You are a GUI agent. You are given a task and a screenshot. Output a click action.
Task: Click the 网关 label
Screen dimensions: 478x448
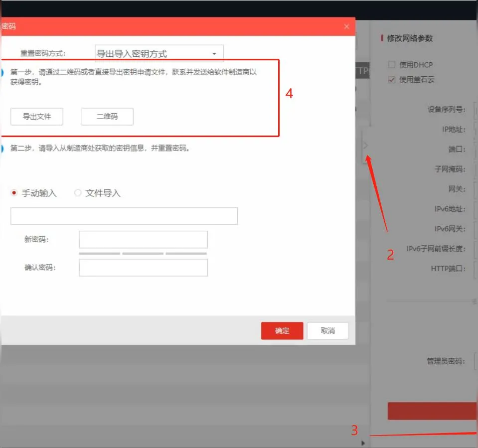point(457,189)
